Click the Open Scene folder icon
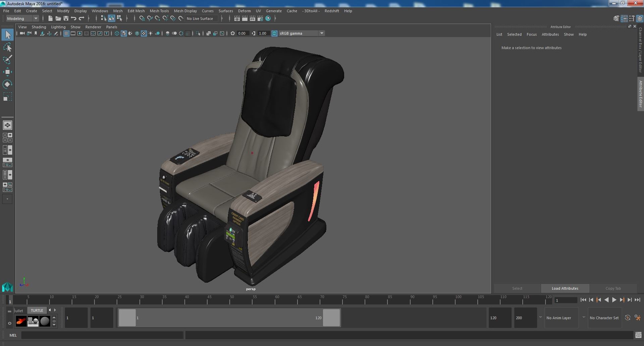The height and width of the screenshot is (346, 644). coord(58,18)
